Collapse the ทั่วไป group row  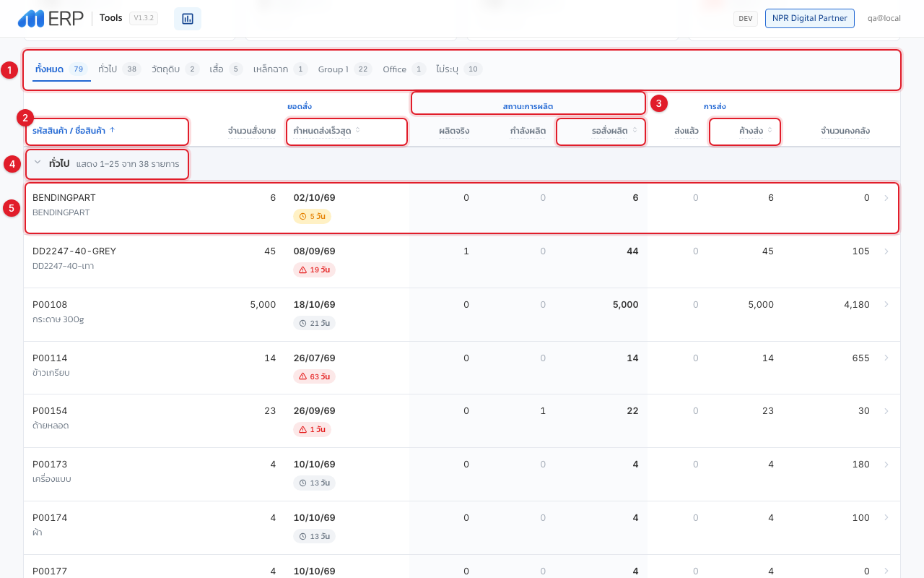pyautogui.click(x=38, y=163)
